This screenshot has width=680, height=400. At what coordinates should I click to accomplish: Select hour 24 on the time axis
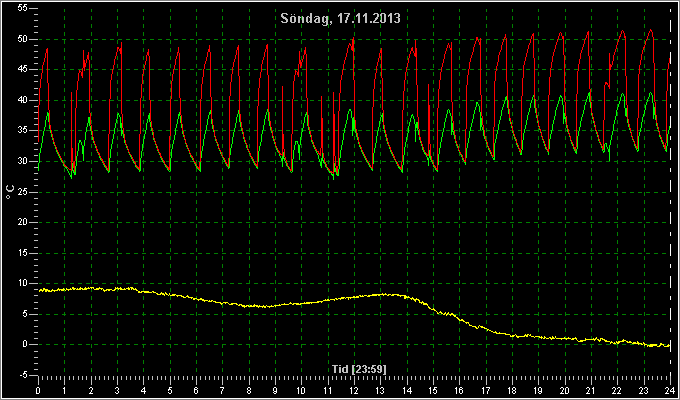point(670,390)
